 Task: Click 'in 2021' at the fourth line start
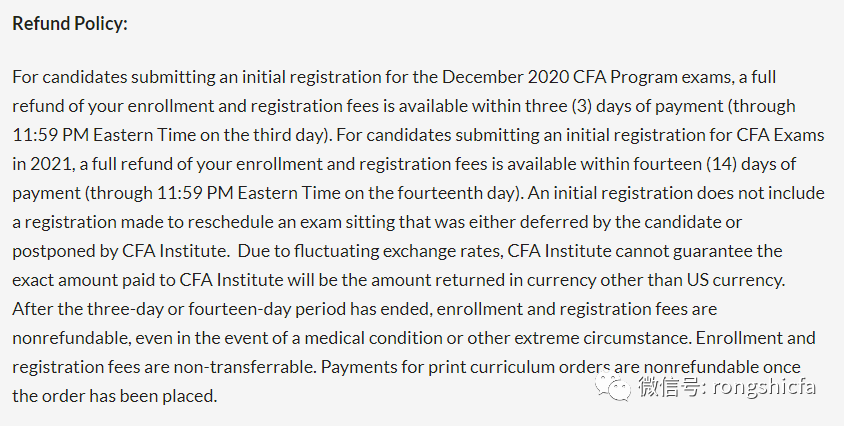[43, 164]
